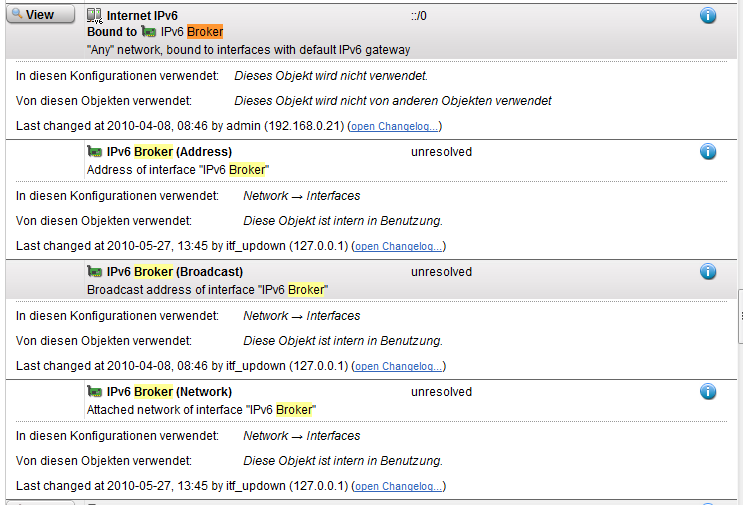Click the Internet IPv6 network definition icon

94,16
